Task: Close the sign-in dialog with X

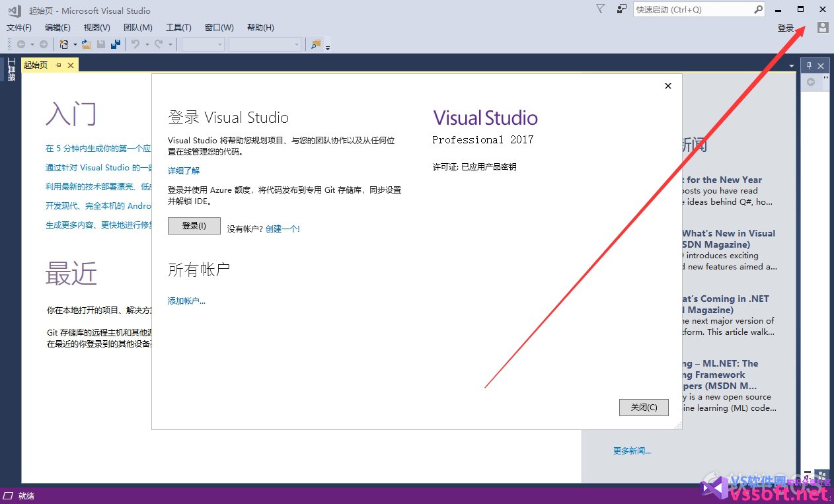Action: (x=668, y=86)
